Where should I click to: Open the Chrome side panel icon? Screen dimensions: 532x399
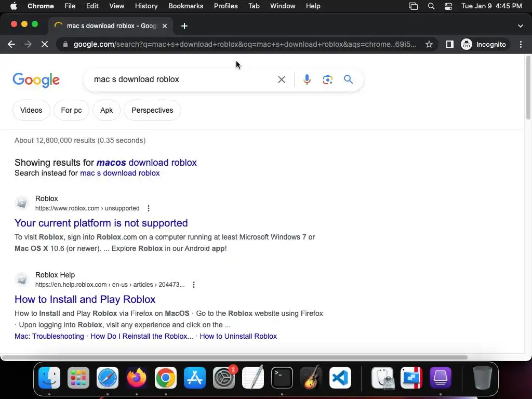(449, 45)
